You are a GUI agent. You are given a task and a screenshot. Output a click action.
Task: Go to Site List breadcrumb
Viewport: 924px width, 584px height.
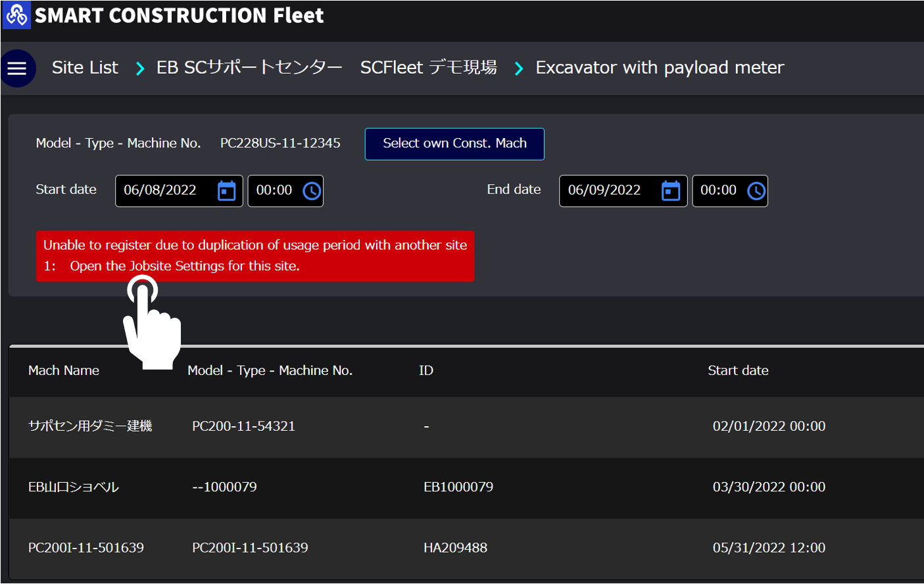85,68
